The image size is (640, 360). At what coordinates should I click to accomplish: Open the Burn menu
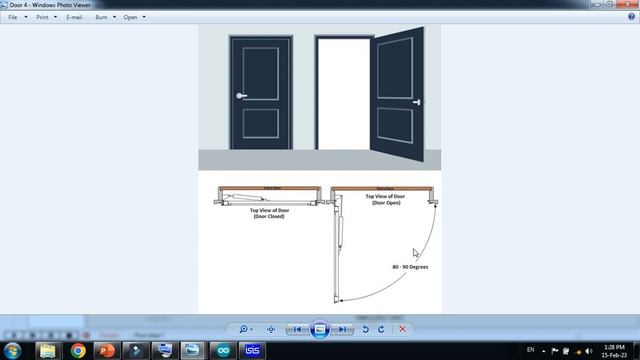click(x=101, y=17)
